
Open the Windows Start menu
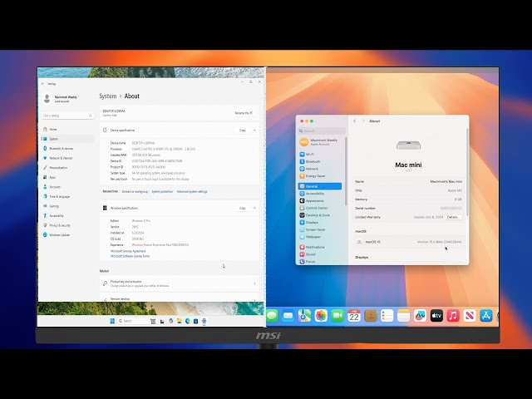tap(112, 321)
